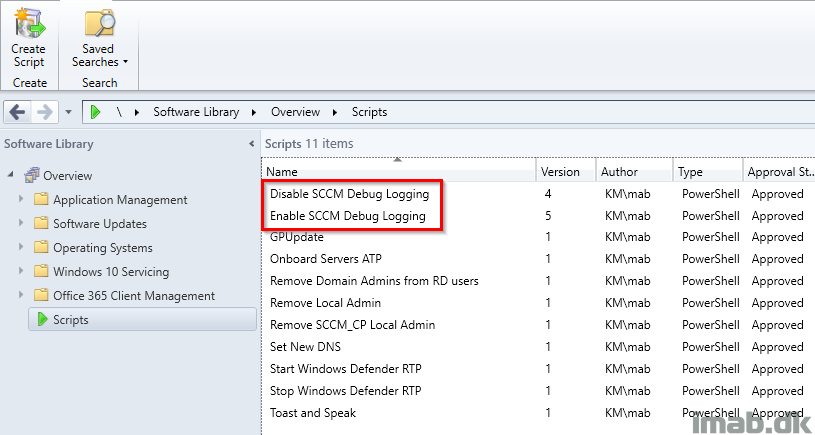Select the Stop Windows Defender RTP script
The image size is (815, 435).
pos(346,390)
